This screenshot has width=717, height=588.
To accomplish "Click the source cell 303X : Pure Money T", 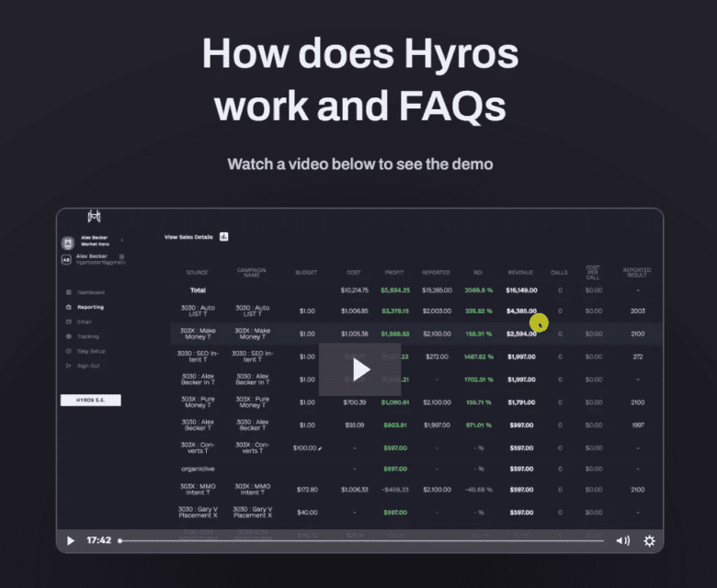I will 198,402.
